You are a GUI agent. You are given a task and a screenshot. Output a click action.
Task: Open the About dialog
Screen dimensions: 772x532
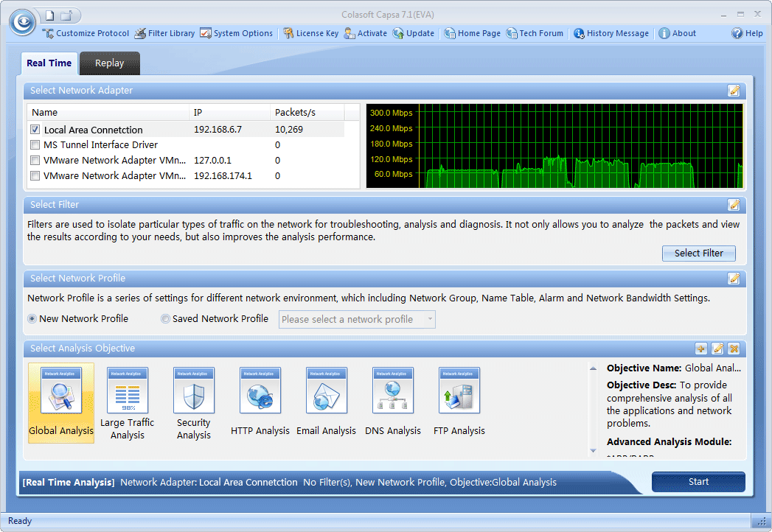[x=678, y=33]
